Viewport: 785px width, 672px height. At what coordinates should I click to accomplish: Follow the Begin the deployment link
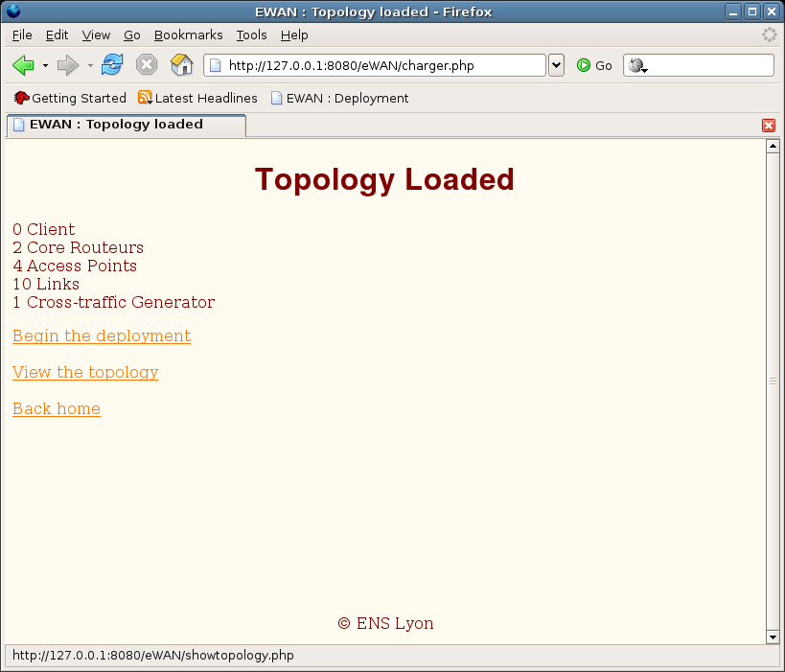102,336
